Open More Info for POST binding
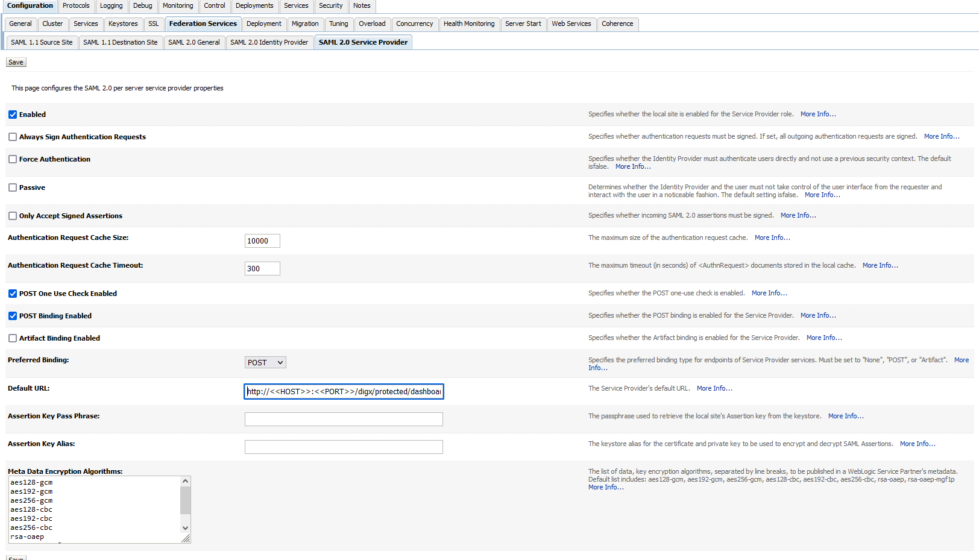This screenshot has height=560, width=979. (x=818, y=316)
